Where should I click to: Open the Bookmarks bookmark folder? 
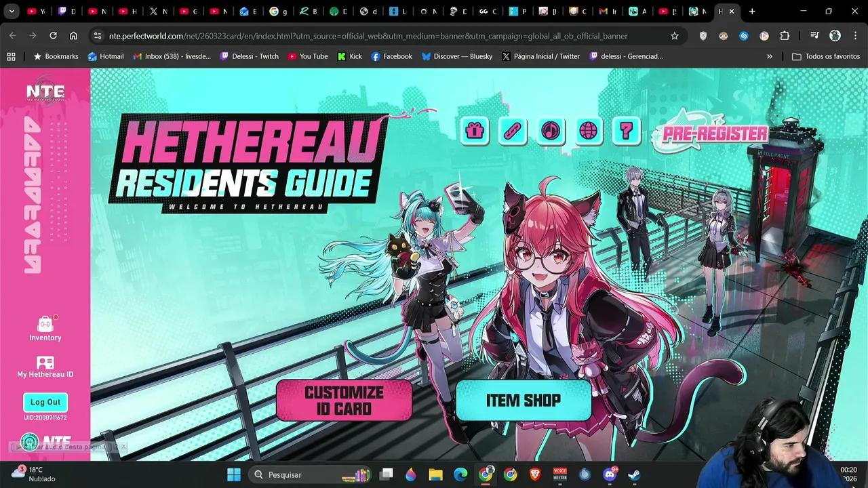click(56, 56)
